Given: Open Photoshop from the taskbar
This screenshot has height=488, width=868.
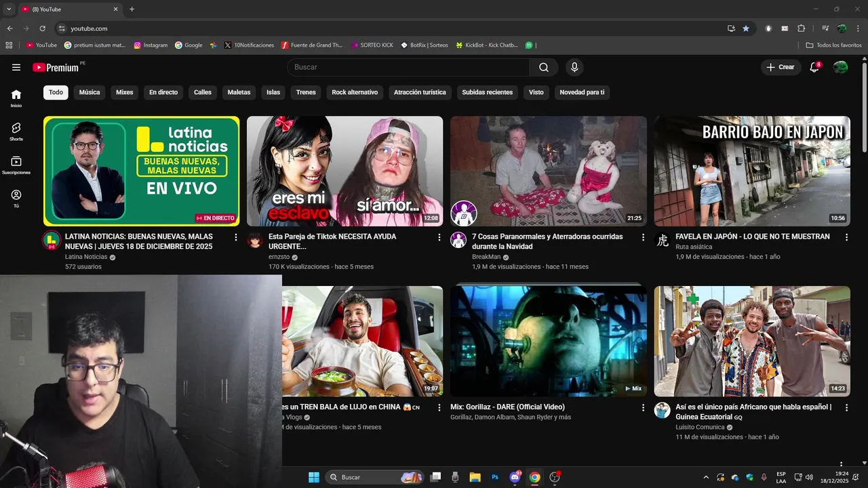Looking at the screenshot, I should point(495,477).
